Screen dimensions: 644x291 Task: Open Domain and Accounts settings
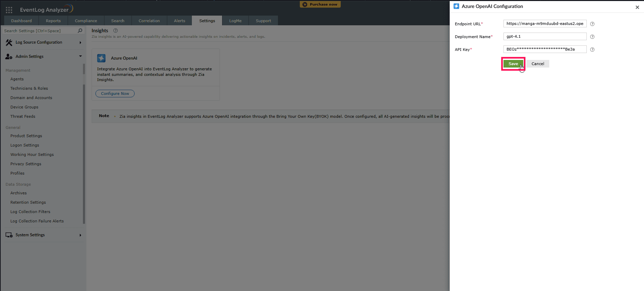(x=31, y=98)
